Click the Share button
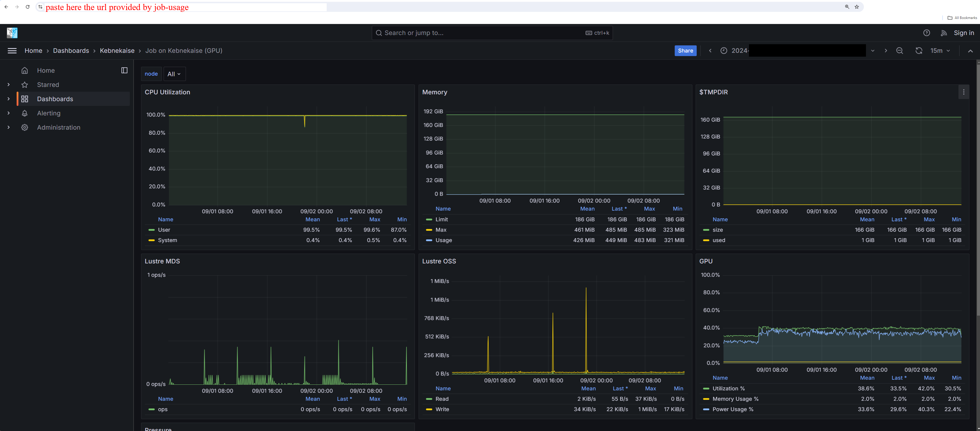Screen dimensions: 980x431 685,50
